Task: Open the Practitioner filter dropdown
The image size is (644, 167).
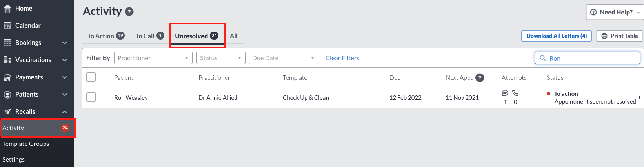Action: (x=153, y=58)
